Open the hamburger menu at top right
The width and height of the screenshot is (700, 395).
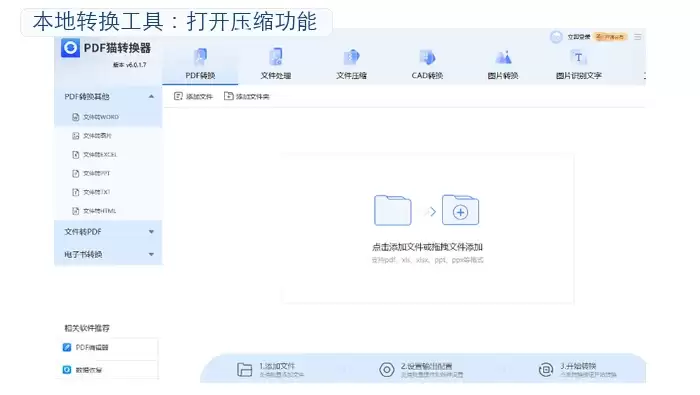tap(638, 37)
